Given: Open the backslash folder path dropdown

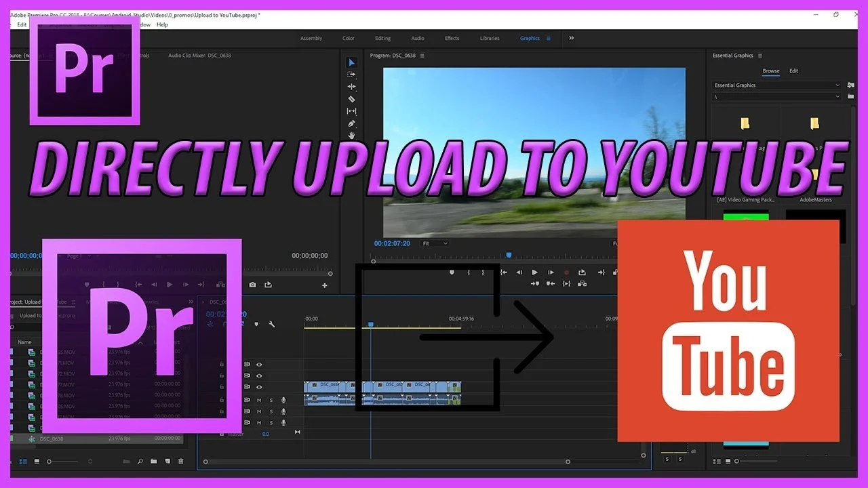Looking at the screenshot, I should [x=777, y=96].
